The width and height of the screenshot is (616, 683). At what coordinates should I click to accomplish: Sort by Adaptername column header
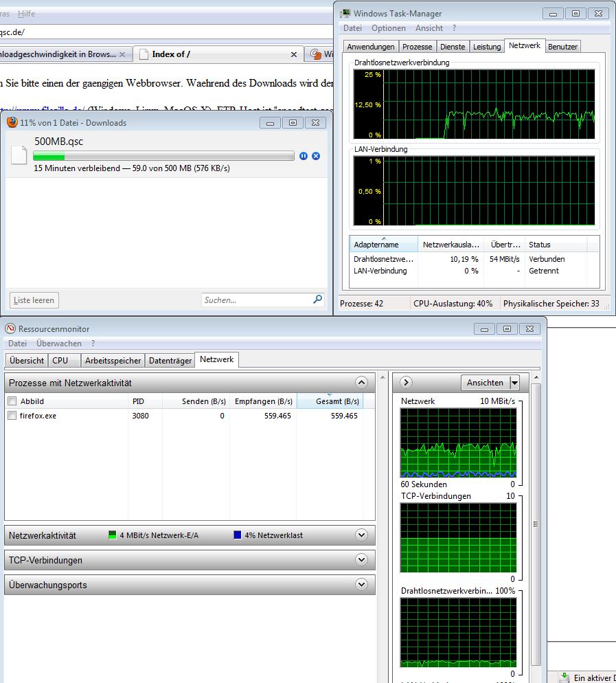[x=383, y=245]
